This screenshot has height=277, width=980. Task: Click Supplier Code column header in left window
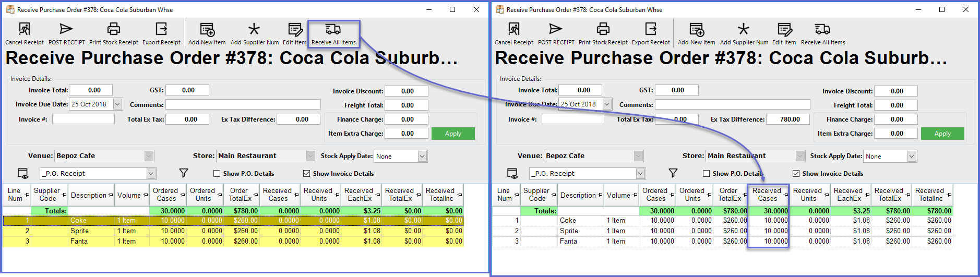pyautogui.click(x=50, y=195)
